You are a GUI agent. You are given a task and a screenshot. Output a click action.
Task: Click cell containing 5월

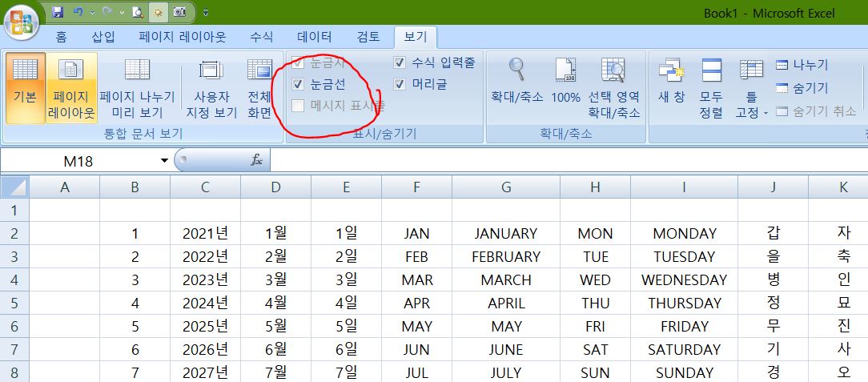coord(275,327)
